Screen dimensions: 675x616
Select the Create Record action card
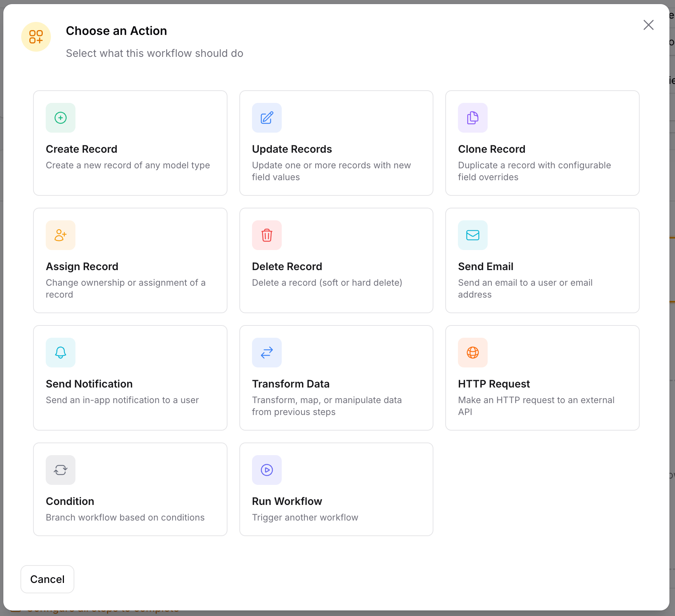coord(130,143)
